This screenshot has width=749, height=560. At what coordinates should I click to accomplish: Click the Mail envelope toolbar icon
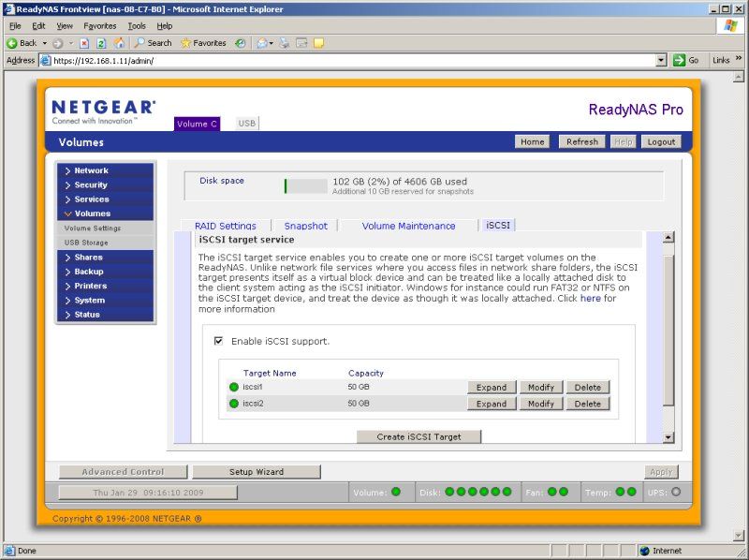(262, 43)
